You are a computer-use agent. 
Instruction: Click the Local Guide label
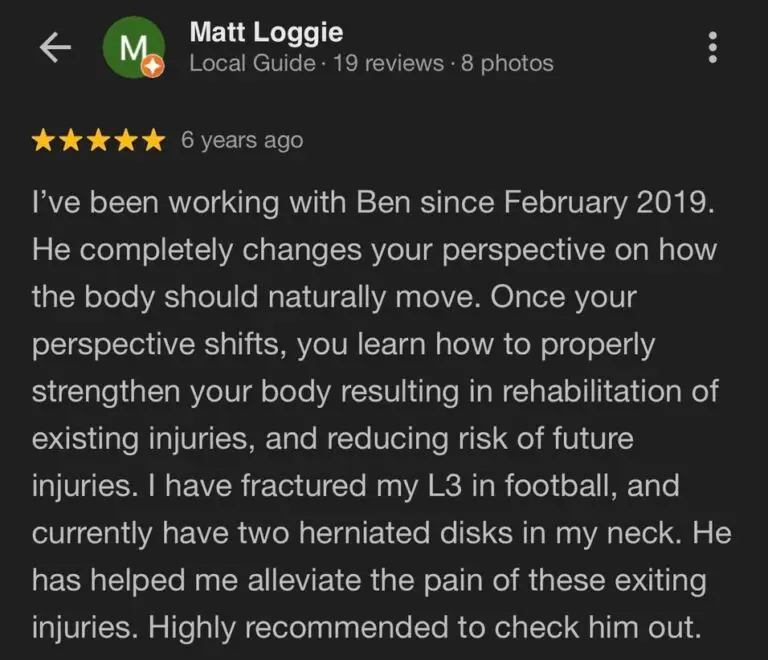click(x=251, y=64)
